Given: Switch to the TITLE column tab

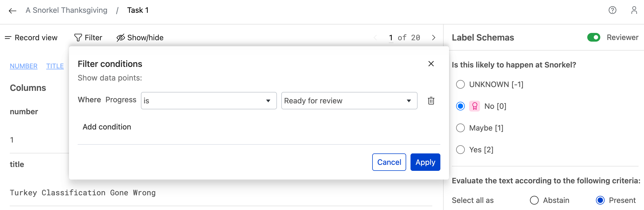Looking at the screenshot, I should [x=55, y=66].
